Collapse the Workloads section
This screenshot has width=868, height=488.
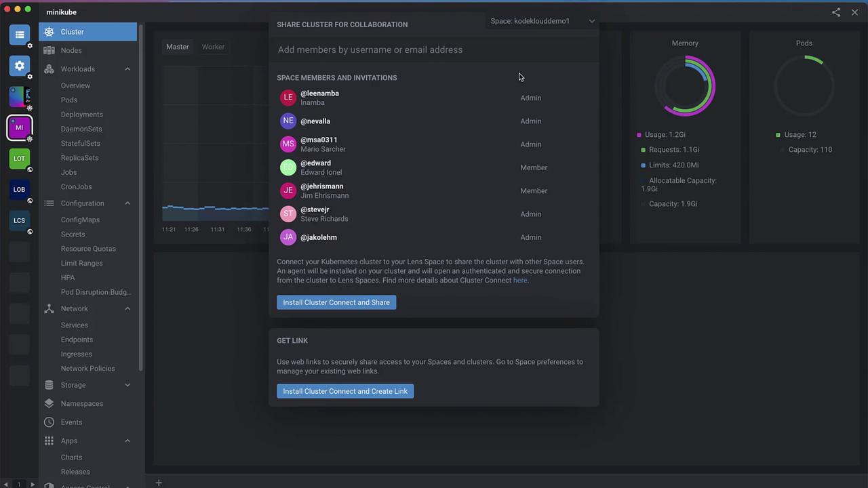tap(127, 69)
